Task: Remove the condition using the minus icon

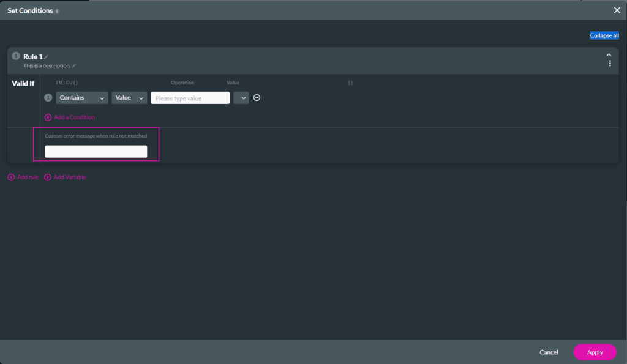Action: click(x=256, y=97)
